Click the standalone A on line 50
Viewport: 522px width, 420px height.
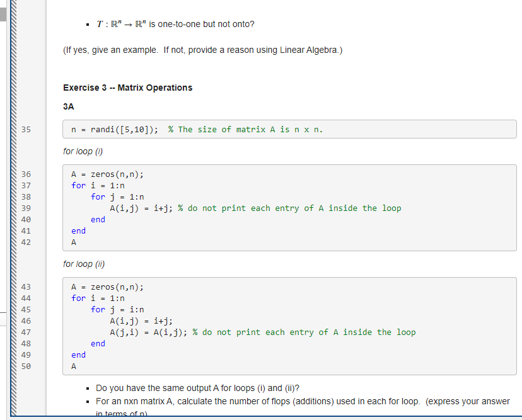[72, 366]
